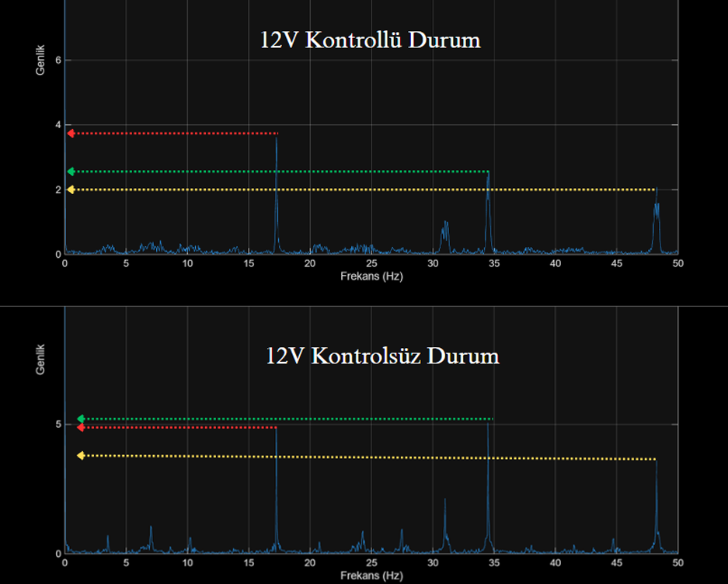
Task: Click the yellow arrowhead in the top plot
Action: coord(71,189)
